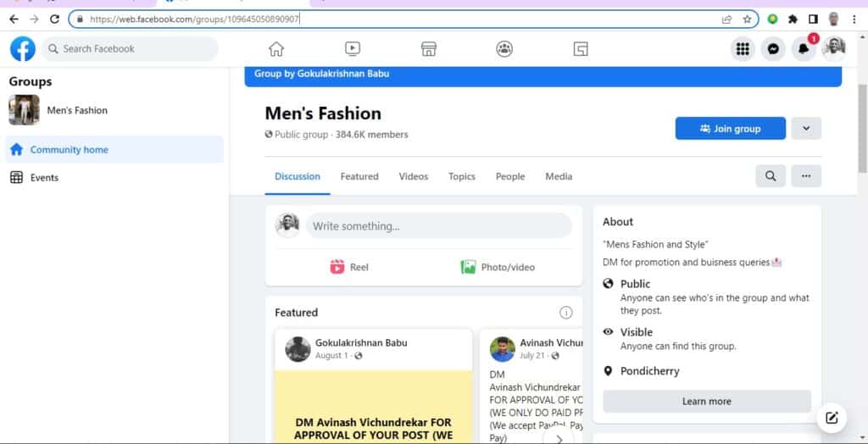The image size is (868, 444).
Task: Click Avinash Vichundrekar's post avatar
Action: [x=502, y=349]
